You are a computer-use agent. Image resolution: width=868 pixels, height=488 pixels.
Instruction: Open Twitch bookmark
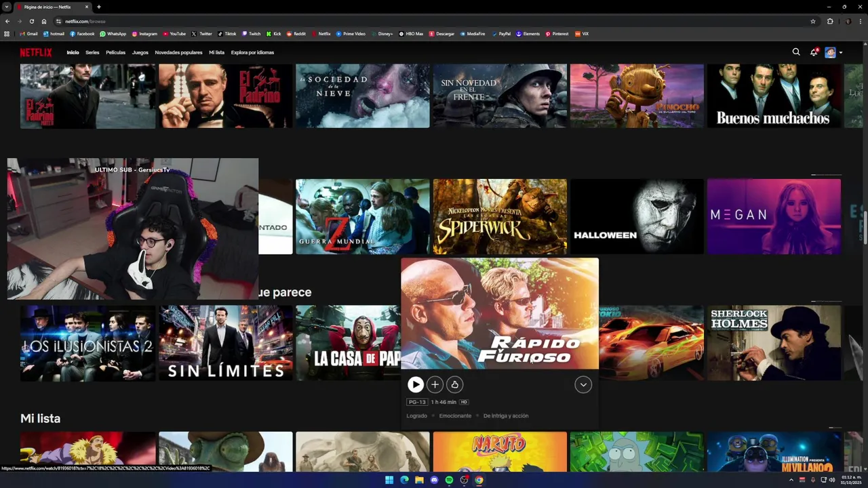coord(251,33)
